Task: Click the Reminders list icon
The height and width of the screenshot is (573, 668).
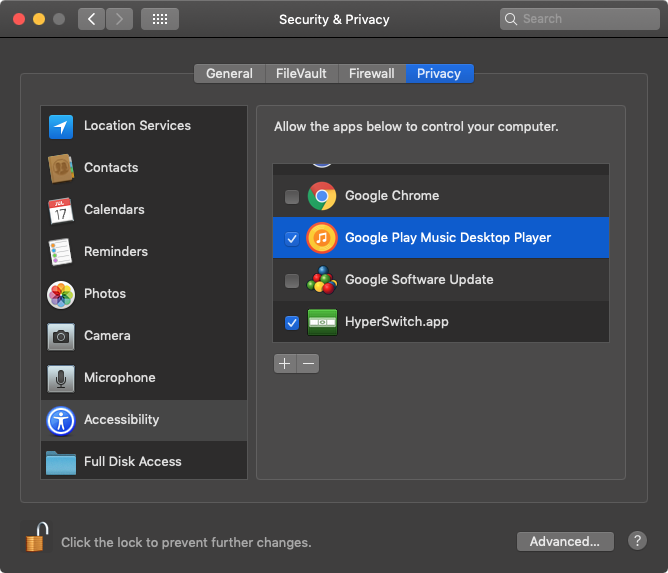Action: (60, 252)
